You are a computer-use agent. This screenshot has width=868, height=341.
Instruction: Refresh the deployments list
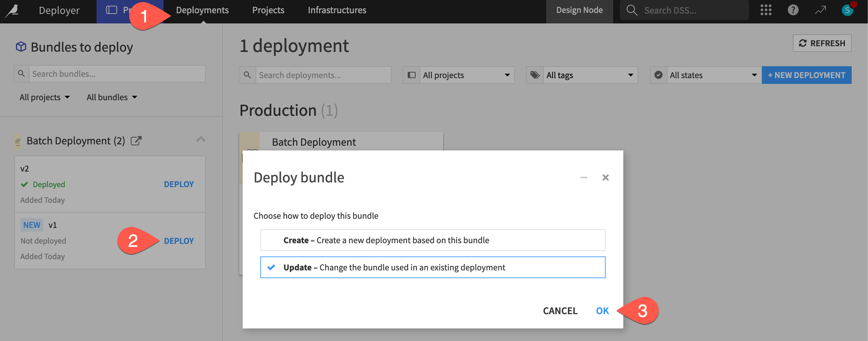click(x=822, y=43)
